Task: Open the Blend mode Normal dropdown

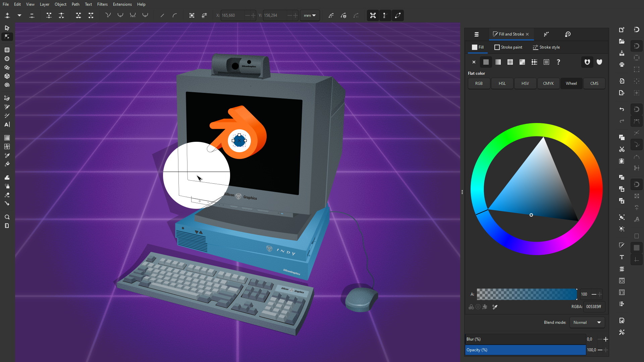Action: click(x=587, y=322)
